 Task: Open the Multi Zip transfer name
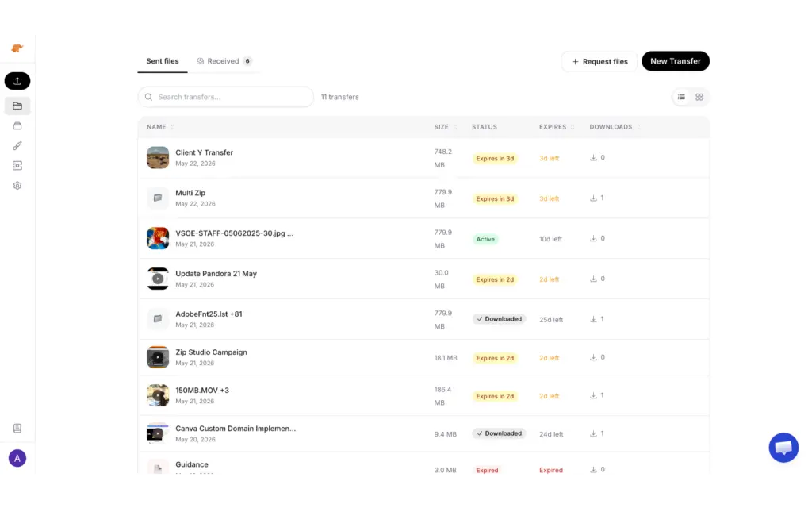point(190,193)
